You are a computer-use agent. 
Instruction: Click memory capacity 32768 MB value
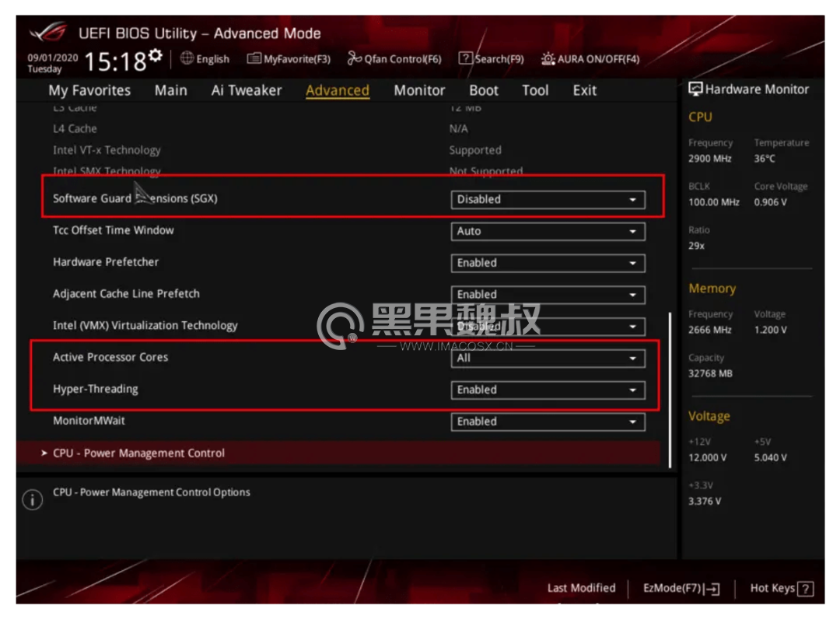pyautogui.click(x=710, y=373)
